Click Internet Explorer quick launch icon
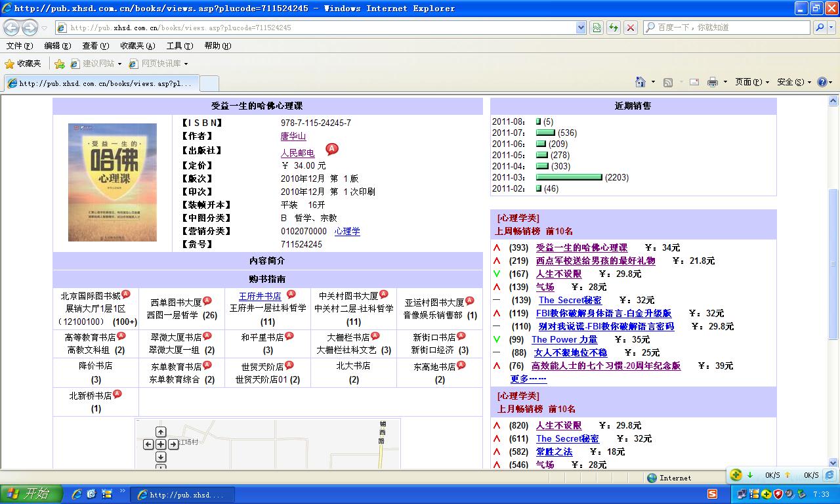This screenshot has width=840, height=504. tap(77, 494)
